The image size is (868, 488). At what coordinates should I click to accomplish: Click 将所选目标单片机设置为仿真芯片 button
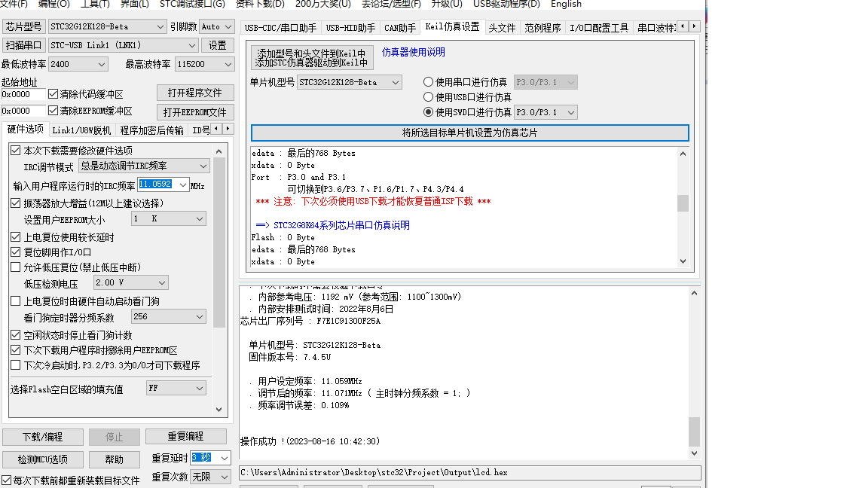point(469,133)
